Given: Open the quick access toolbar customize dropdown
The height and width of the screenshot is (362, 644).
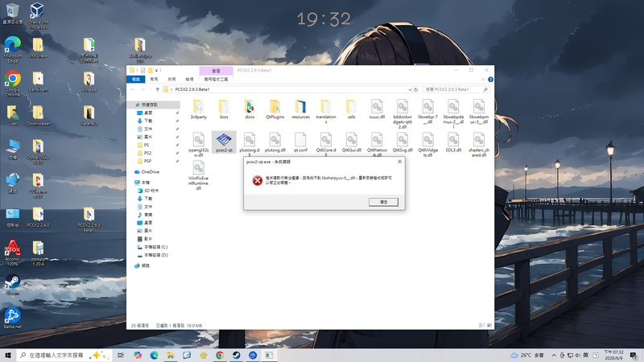Looking at the screenshot, I should [x=157, y=71].
